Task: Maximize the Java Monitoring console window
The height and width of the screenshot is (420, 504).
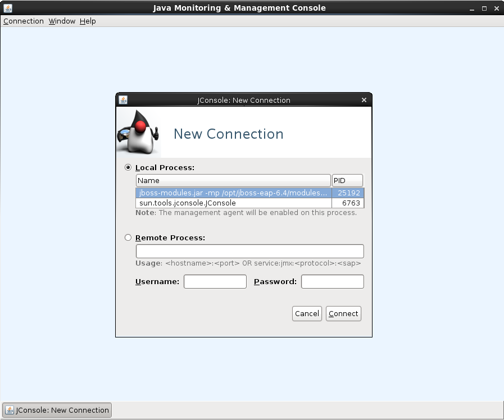Action: pos(484,8)
